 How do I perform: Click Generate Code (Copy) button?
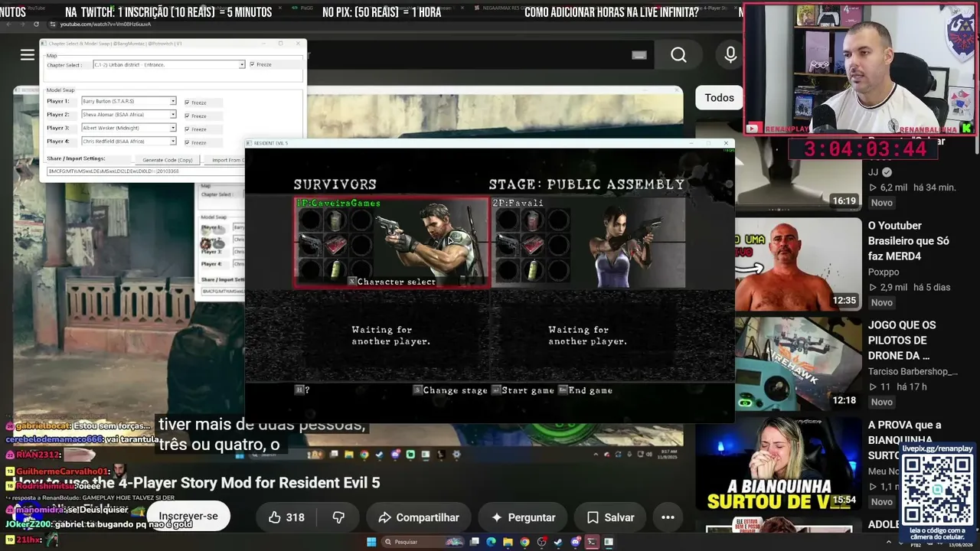(x=168, y=159)
